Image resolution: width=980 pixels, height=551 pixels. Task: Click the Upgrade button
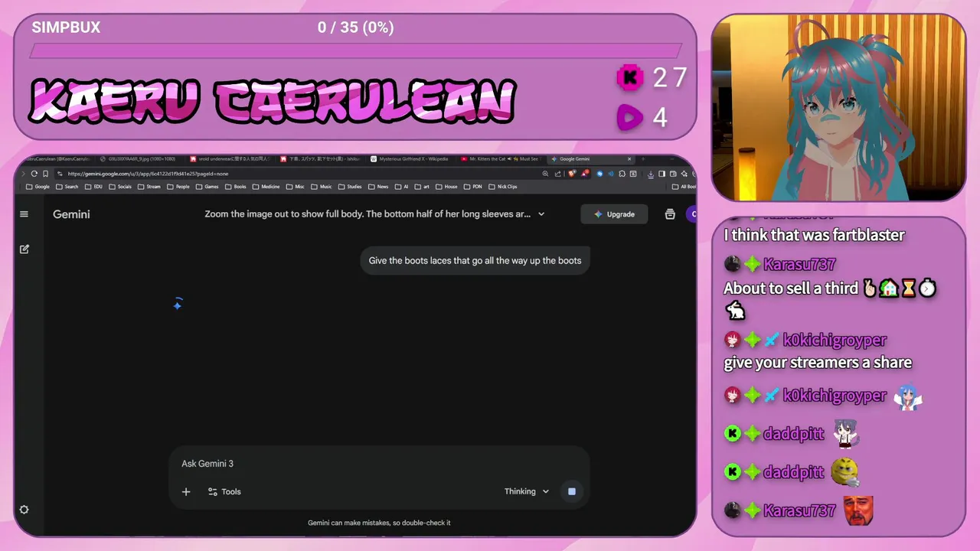point(614,214)
